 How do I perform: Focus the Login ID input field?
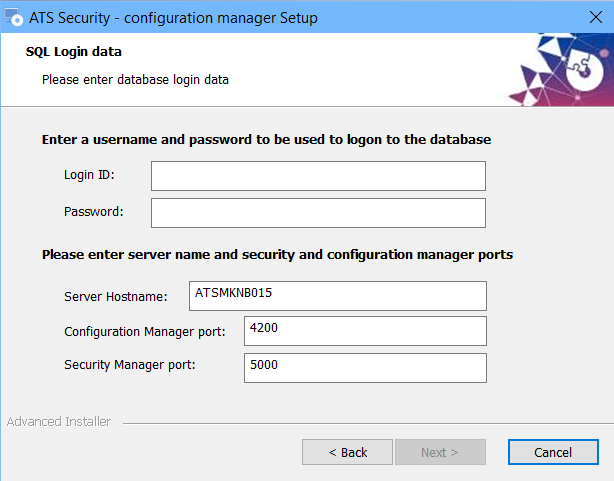tap(318, 176)
